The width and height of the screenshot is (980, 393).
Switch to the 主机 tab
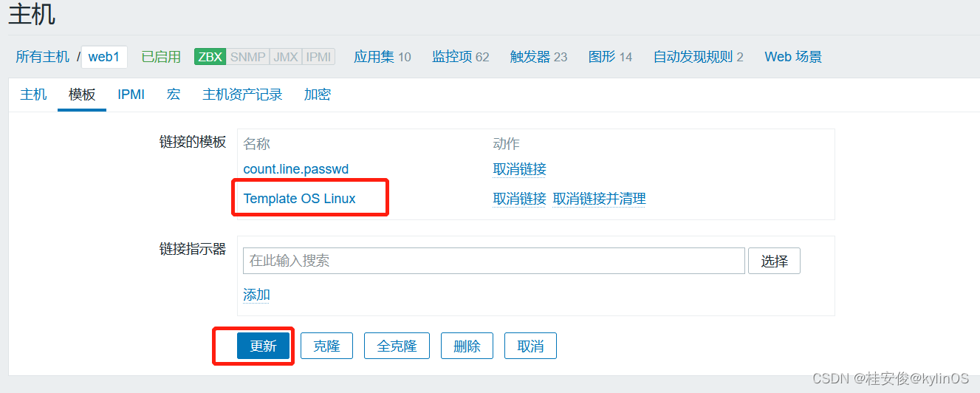coord(33,95)
